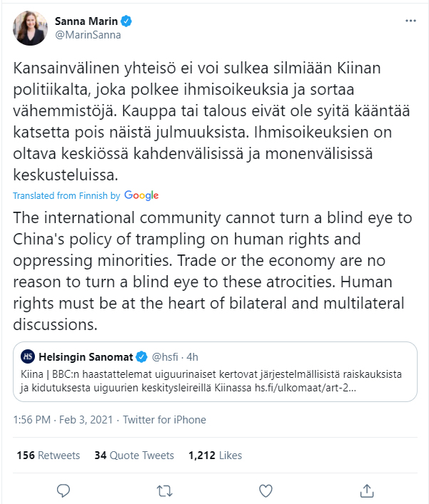429x504 pixels.
Task: Click Sanna Marin's profile avatar
Action: (x=29, y=27)
